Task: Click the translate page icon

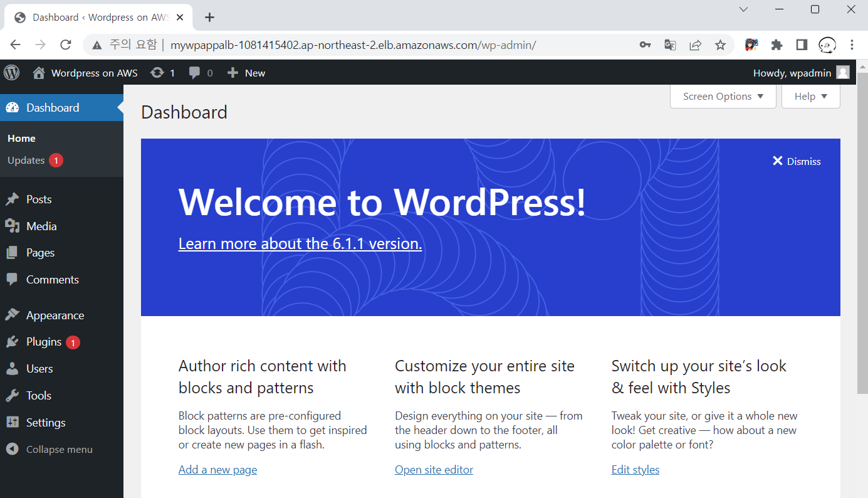Action: click(x=670, y=45)
